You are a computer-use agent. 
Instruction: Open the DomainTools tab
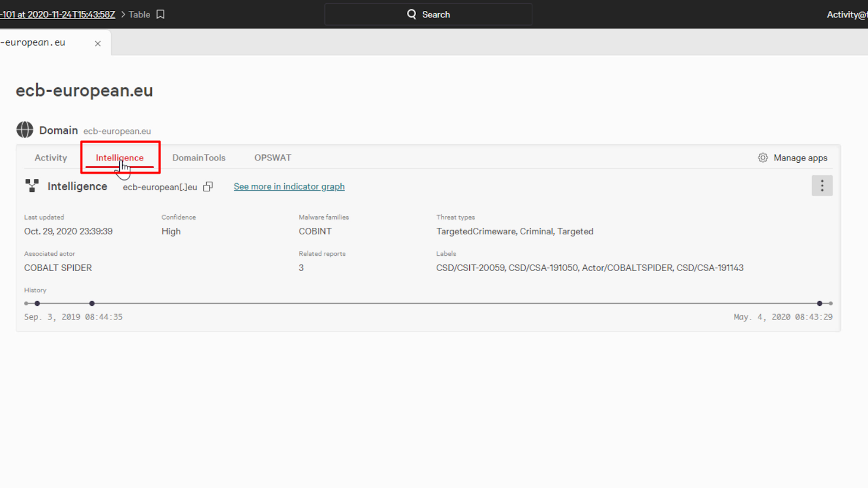[199, 158]
